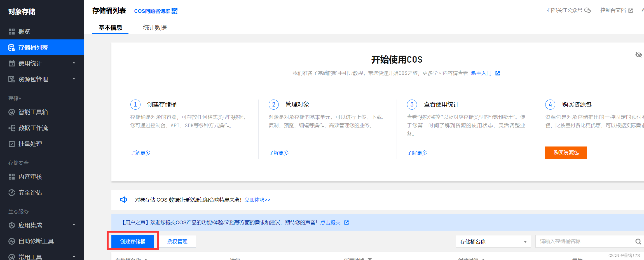This screenshot has height=260, width=644.
Task: Expand the 使用统计 sidebar section
Action: (74, 63)
